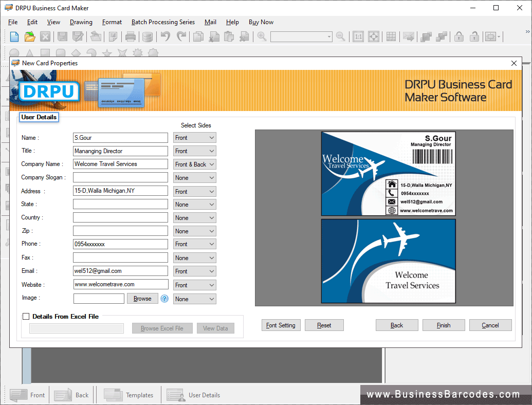Viewport: 532px width, 405px height.
Task: Click the Font Setting button
Action: [x=281, y=325]
